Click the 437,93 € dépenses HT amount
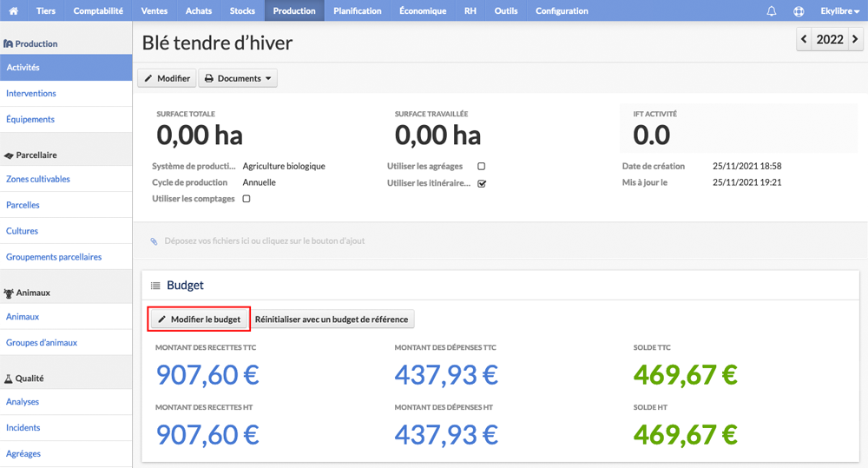Image resolution: width=868 pixels, height=468 pixels. tap(446, 435)
